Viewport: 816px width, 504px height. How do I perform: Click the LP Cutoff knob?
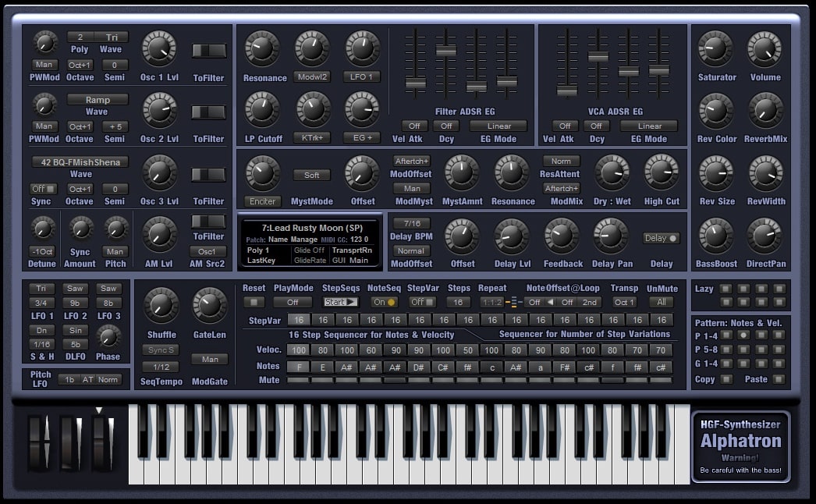[x=263, y=112]
